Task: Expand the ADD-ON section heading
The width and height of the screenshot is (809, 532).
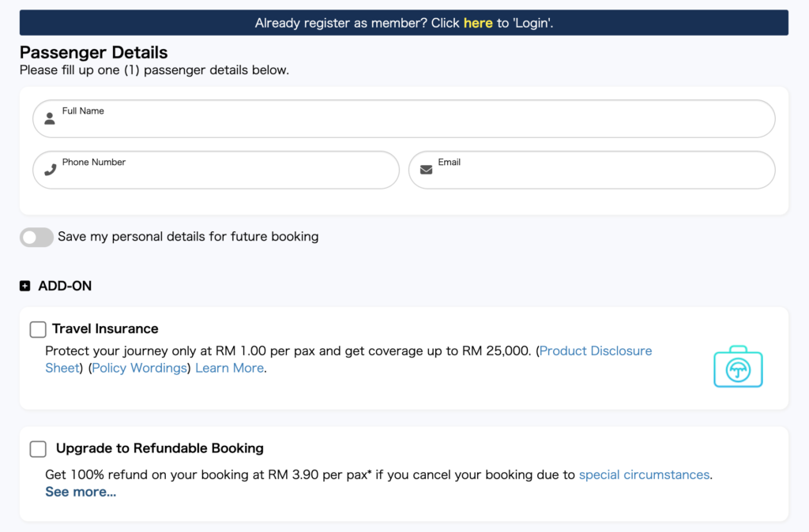Action: click(65, 287)
